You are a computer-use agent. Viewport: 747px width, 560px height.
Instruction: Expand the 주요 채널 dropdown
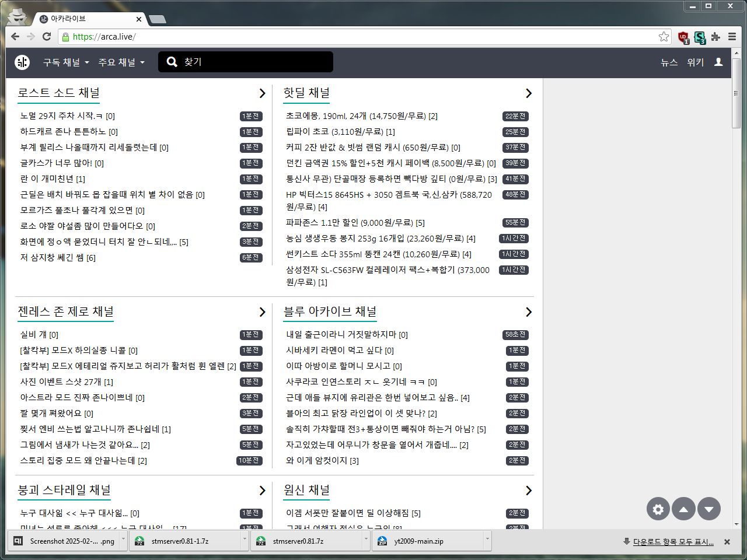(x=121, y=62)
